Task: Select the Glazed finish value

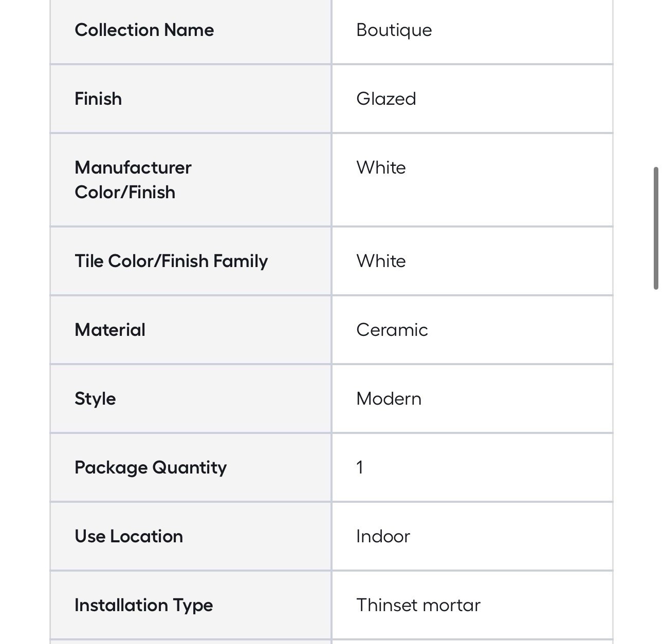Action: [386, 99]
